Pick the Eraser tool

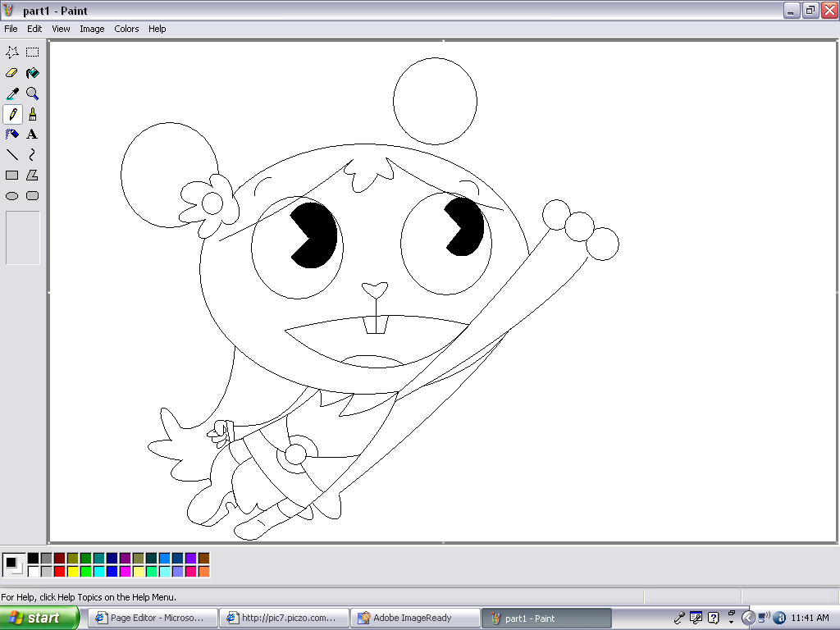(x=12, y=73)
